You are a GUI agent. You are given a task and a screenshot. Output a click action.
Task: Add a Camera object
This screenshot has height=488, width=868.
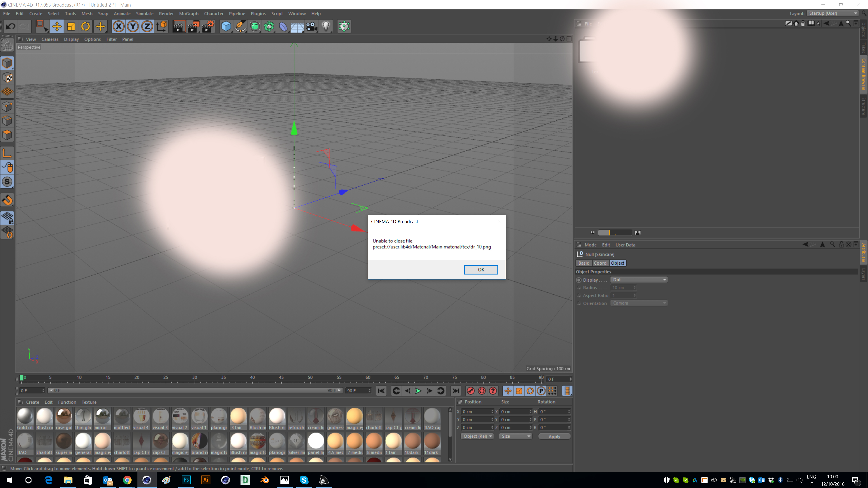[x=312, y=26]
